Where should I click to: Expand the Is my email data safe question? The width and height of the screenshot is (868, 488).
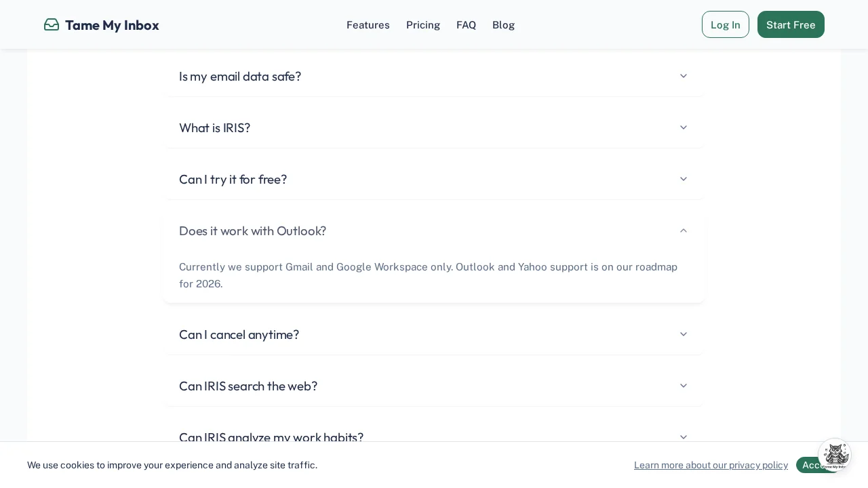pyautogui.click(x=240, y=76)
